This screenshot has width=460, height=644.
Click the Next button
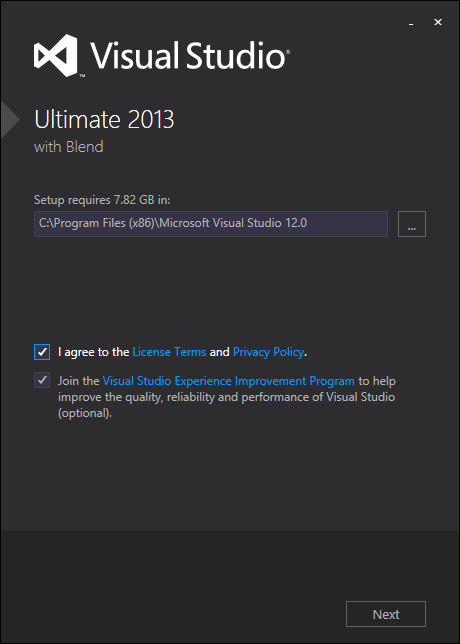[x=386, y=614]
